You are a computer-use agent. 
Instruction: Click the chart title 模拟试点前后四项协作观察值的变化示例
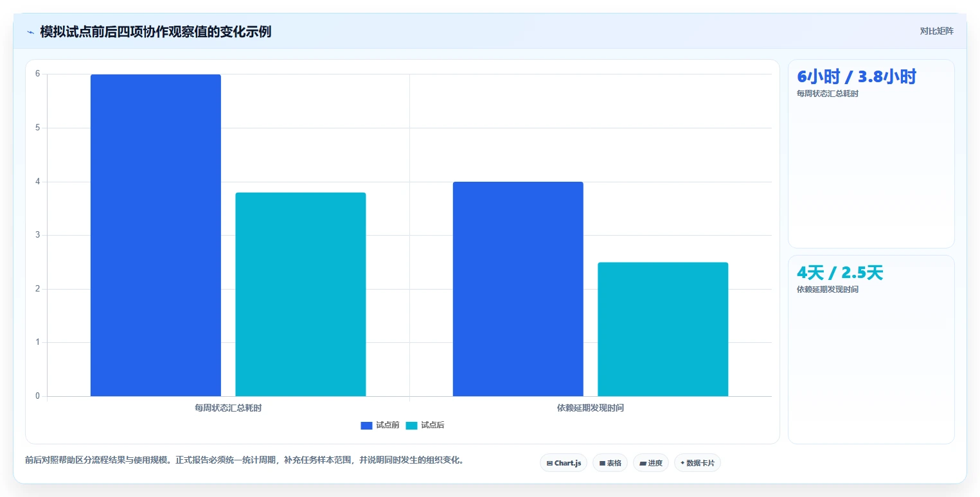(x=156, y=31)
